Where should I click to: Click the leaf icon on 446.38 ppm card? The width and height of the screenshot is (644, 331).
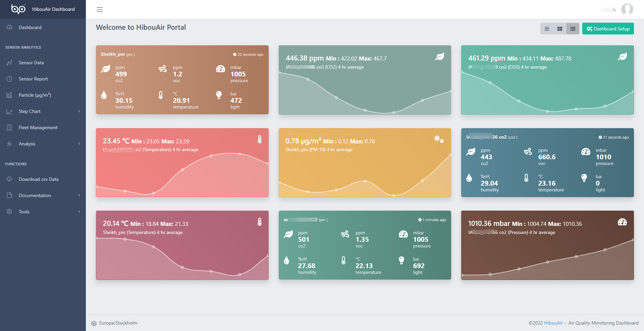pos(440,57)
